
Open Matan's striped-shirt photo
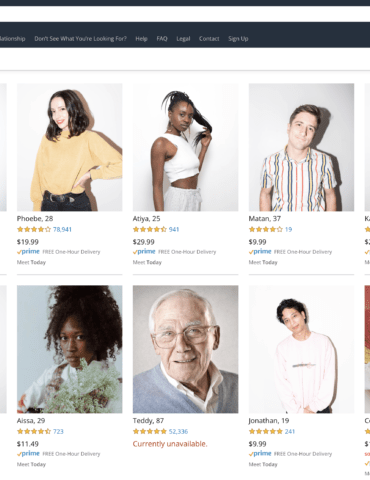(301, 147)
